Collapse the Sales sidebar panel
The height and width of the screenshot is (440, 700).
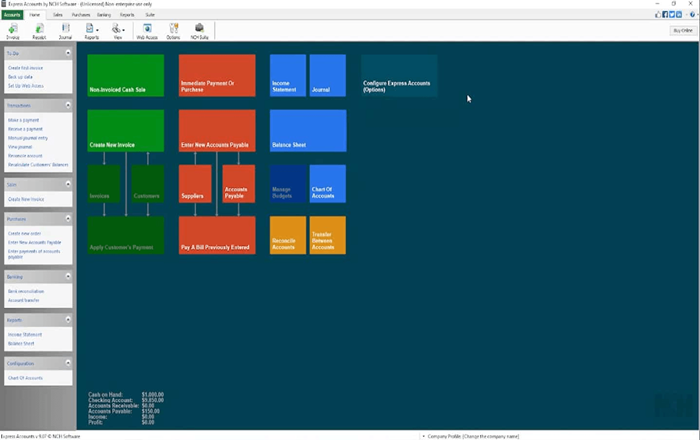click(68, 184)
